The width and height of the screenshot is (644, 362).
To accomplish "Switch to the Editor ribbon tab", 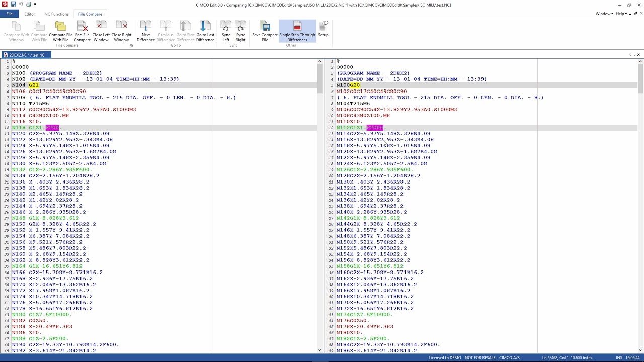I will [29, 14].
